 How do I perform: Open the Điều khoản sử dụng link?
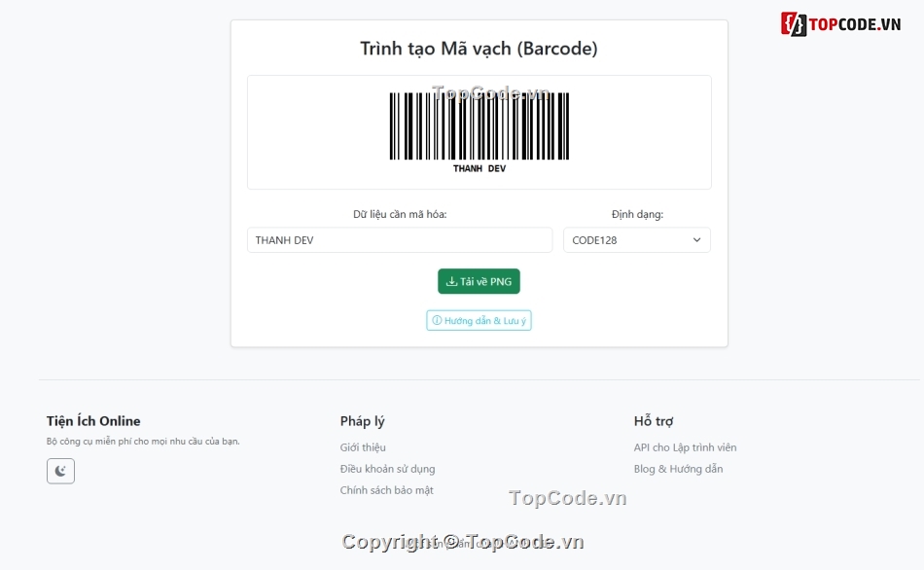click(387, 469)
